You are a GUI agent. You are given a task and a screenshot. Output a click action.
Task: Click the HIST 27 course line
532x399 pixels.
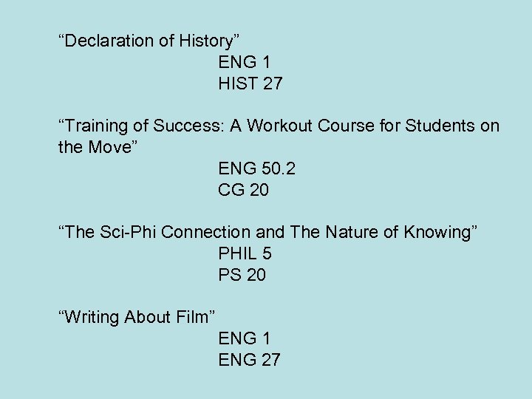click(250, 84)
